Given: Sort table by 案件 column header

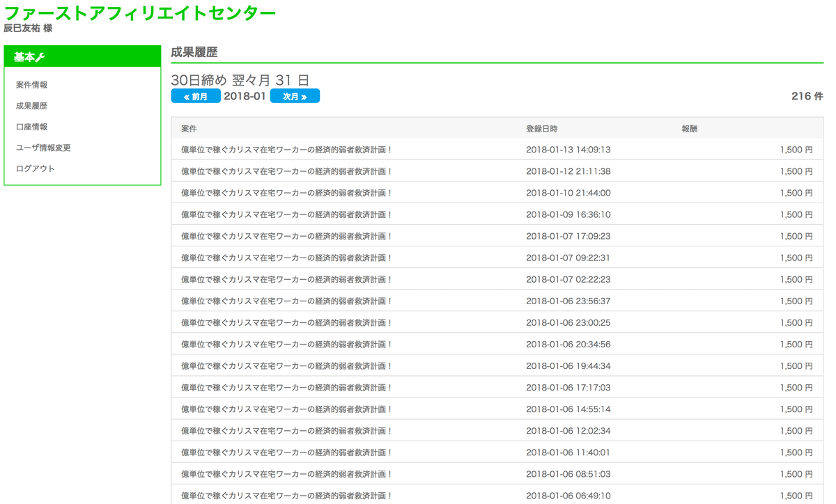Looking at the screenshot, I should point(189,129).
